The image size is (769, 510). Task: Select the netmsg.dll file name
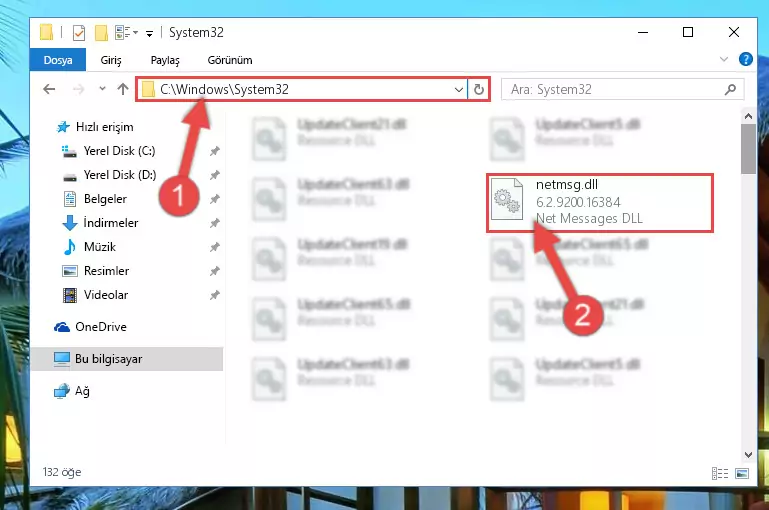pos(566,185)
